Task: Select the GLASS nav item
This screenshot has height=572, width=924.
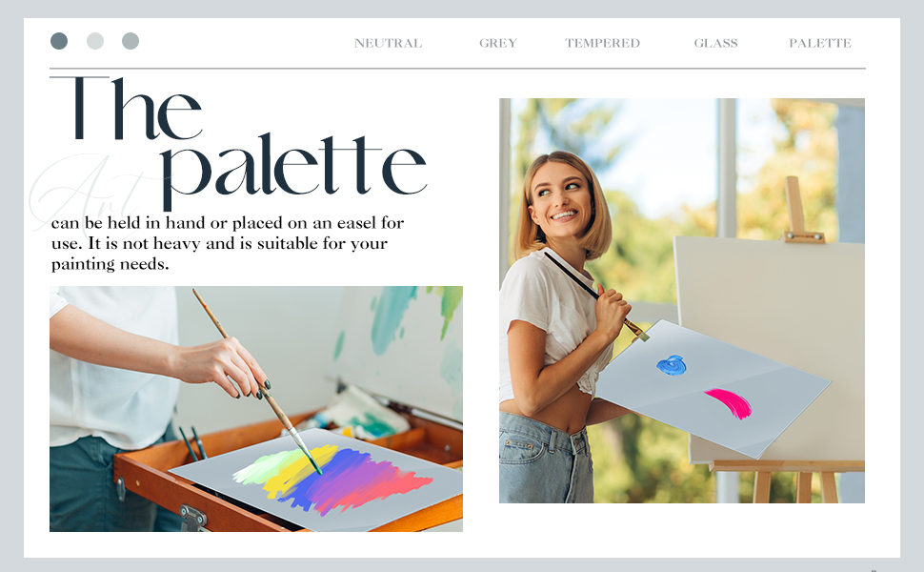Action: point(715,43)
